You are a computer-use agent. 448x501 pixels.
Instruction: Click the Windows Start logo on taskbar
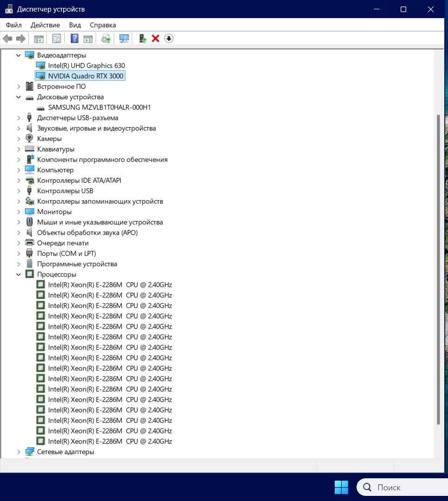point(341,487)
